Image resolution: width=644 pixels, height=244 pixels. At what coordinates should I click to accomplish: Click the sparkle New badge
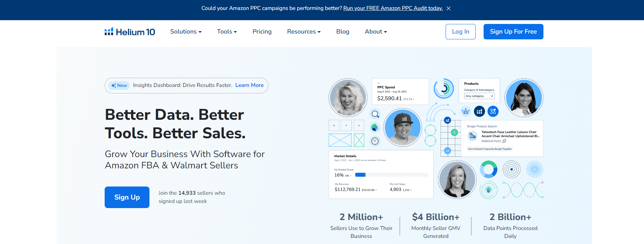(119, 86)
